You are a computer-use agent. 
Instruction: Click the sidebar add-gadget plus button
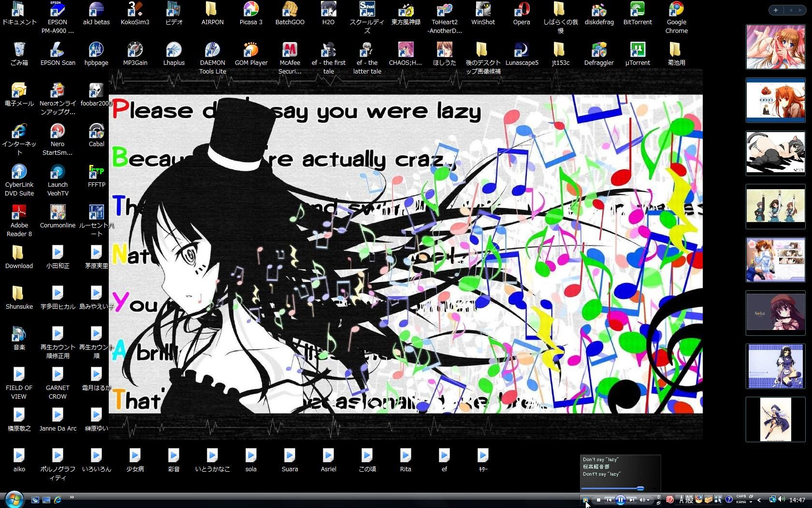pyautogui.click(x=775, y=10)
